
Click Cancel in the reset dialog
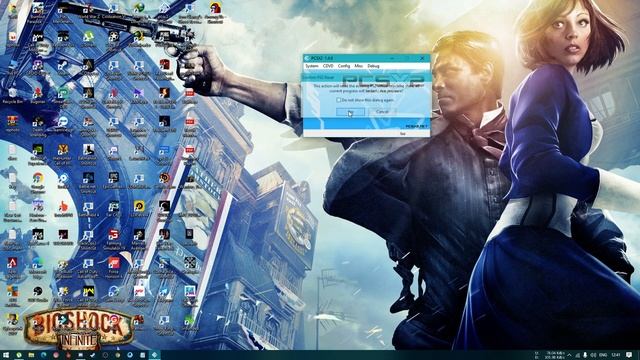tap(382, 111)
